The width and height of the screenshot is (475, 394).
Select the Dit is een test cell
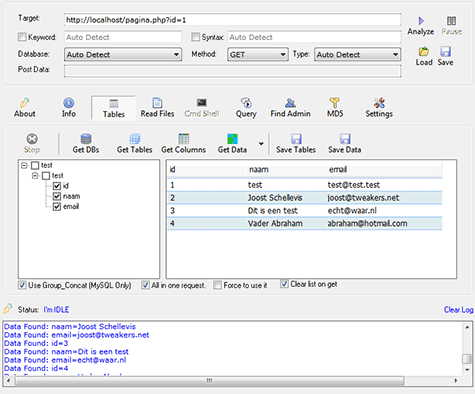273,211
